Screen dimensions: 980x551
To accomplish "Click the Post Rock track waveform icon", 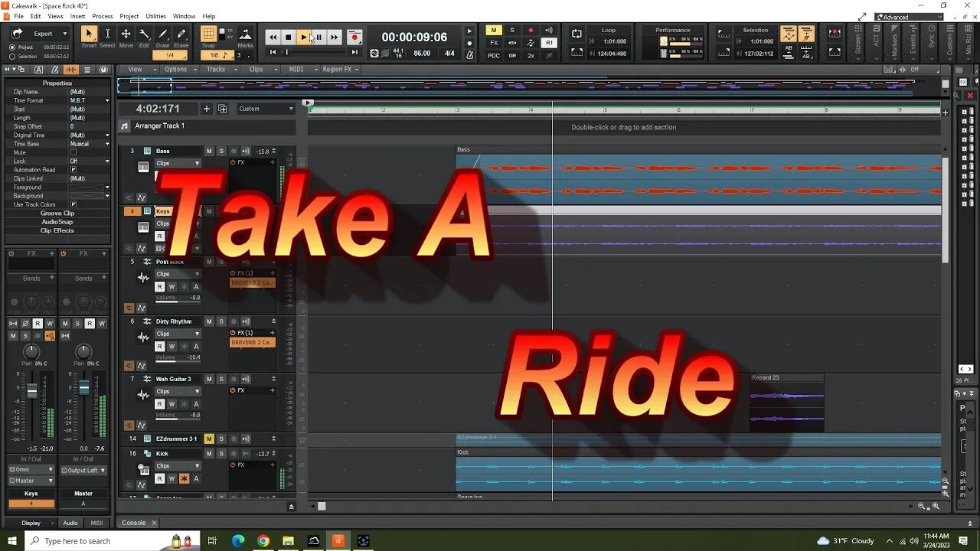I will pyautogui.click(x=143, y=277).
